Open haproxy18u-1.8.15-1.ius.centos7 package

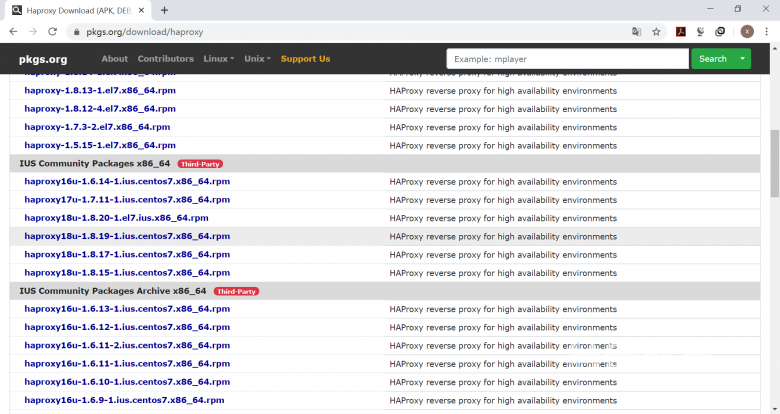(x=127, y=273)
